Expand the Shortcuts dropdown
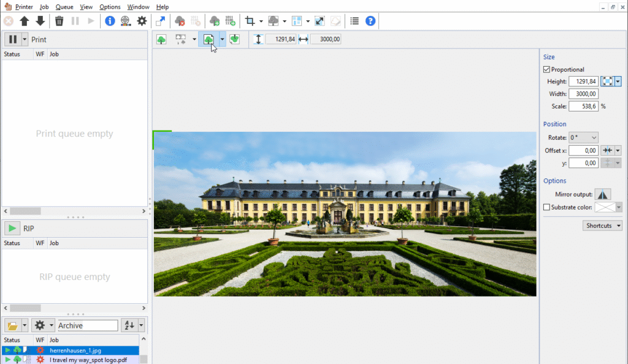The height and width of the screenshot is (364, 628). (602, 226)
